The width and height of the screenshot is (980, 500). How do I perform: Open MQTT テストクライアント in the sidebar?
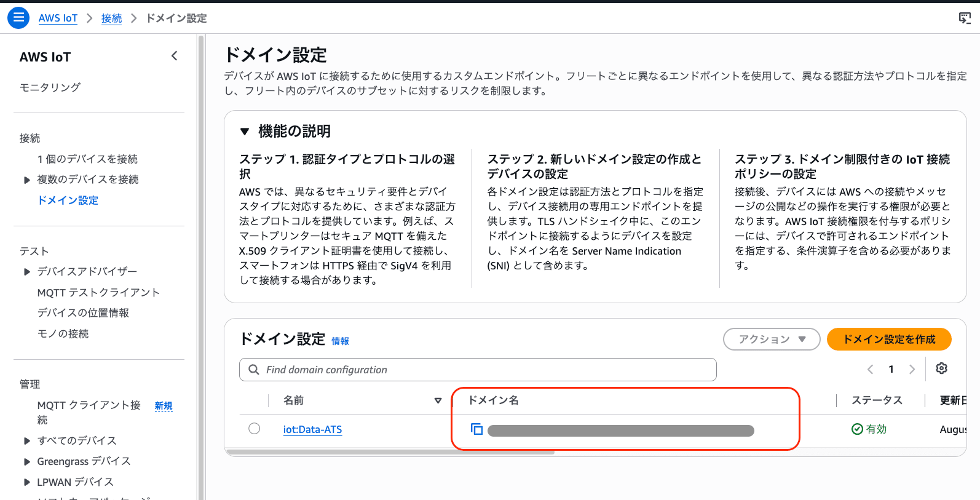pyautogui.click(x=98, y=292)
